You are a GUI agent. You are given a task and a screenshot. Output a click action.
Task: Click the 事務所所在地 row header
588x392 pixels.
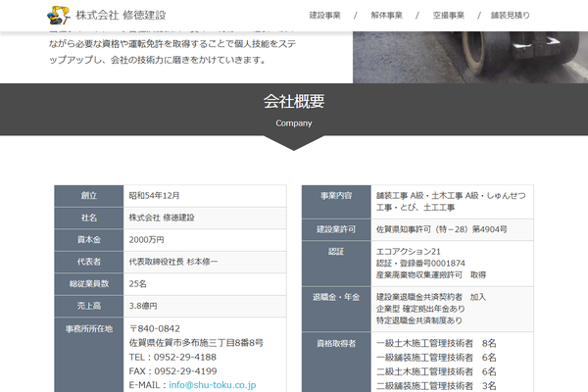[x=89, y=355]
